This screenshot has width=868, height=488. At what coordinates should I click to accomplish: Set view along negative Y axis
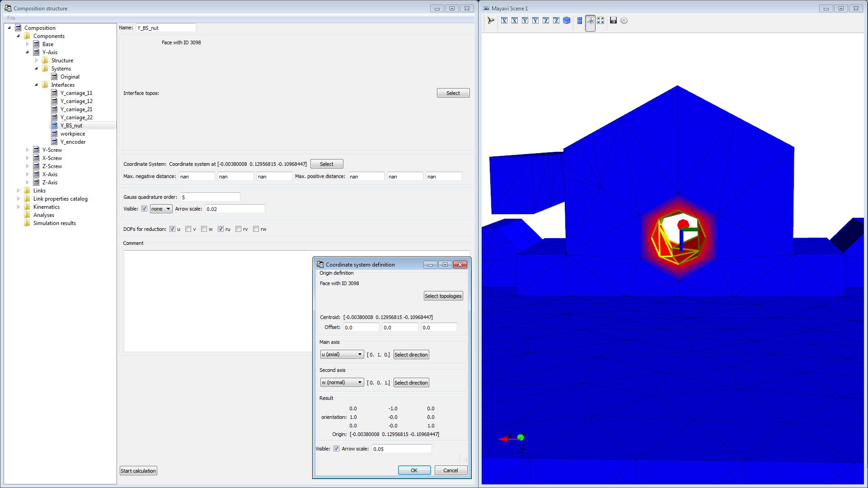click(525, 20)
